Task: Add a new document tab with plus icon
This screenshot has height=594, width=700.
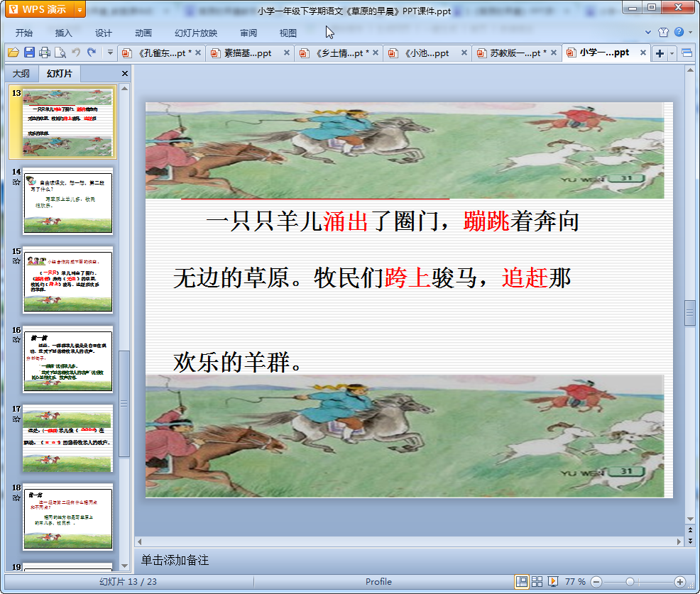Action: tap(660, 53)
